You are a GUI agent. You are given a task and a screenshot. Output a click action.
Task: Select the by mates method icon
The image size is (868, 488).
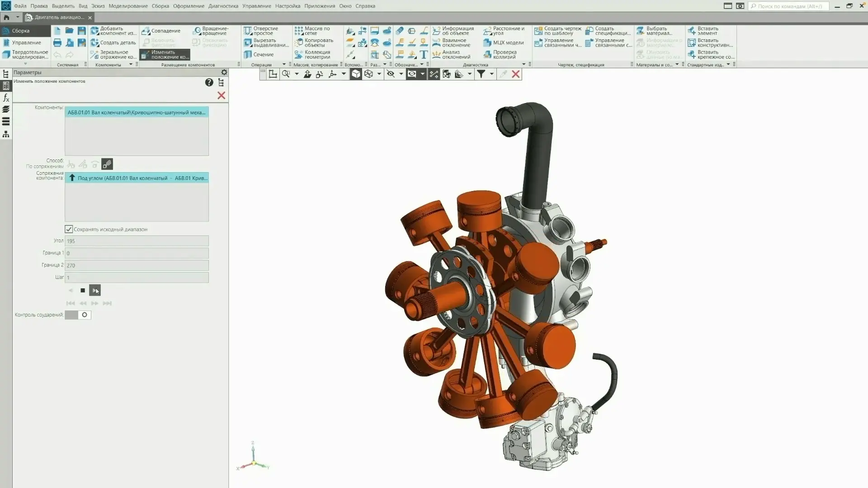(x=107, y=164)
